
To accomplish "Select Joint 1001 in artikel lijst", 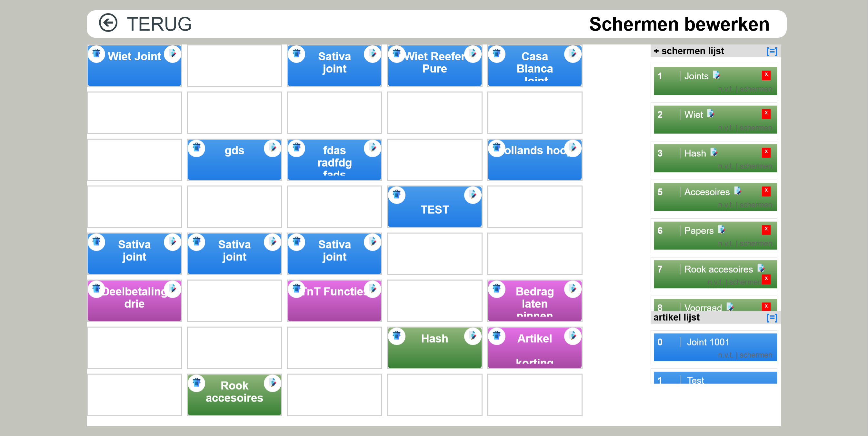I will click(x=715, y=347).
